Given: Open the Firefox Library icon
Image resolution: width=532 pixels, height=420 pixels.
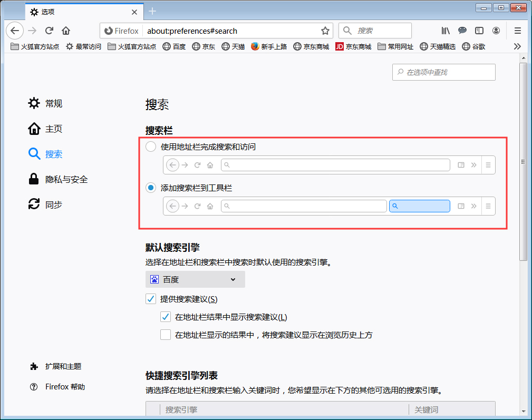Looking at the screenshot, I should (446, 31).
